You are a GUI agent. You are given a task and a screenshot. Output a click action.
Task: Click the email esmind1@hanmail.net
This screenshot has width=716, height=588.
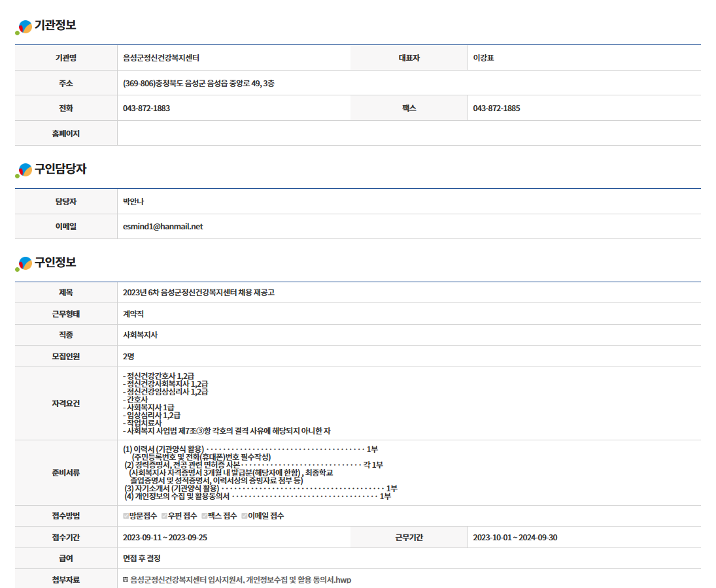click(163, 227)
